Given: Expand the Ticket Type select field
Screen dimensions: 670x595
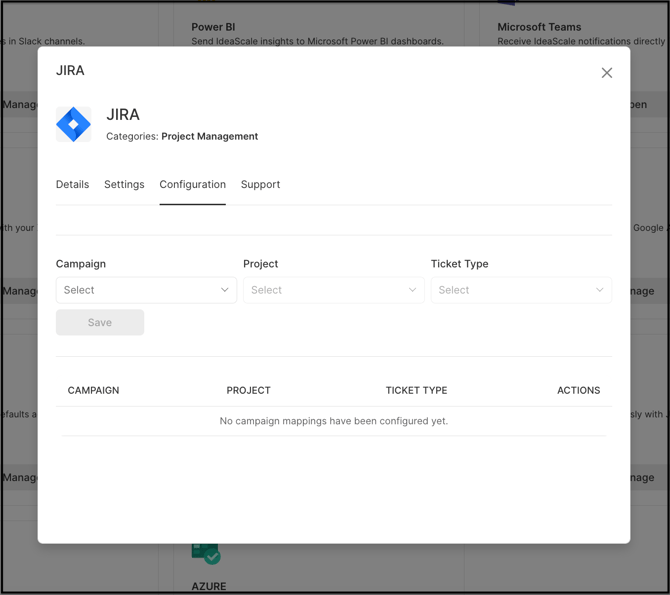Looking at the screenshot, I should coord(514,290).
